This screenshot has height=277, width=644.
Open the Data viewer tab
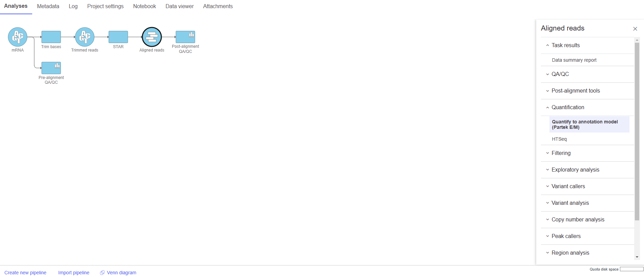[x=179, y=6]
